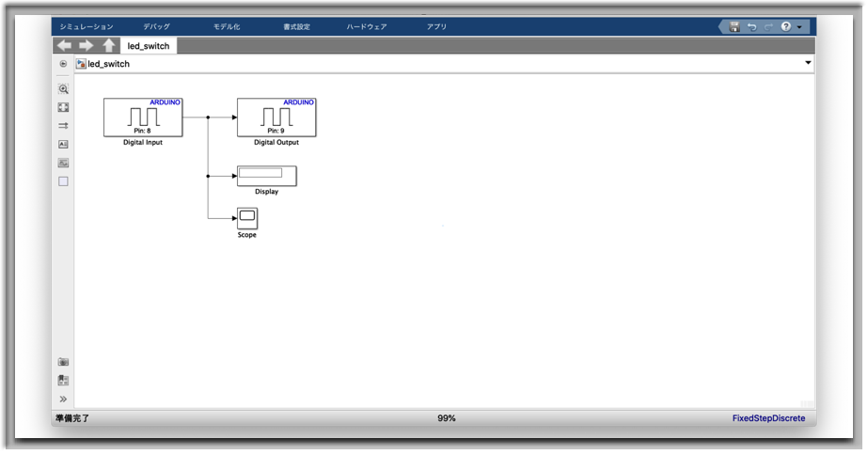The width and height of the screenshot is (868, 455).
Task: Go up to parent with the up arrow
Action: pos(109,45)
